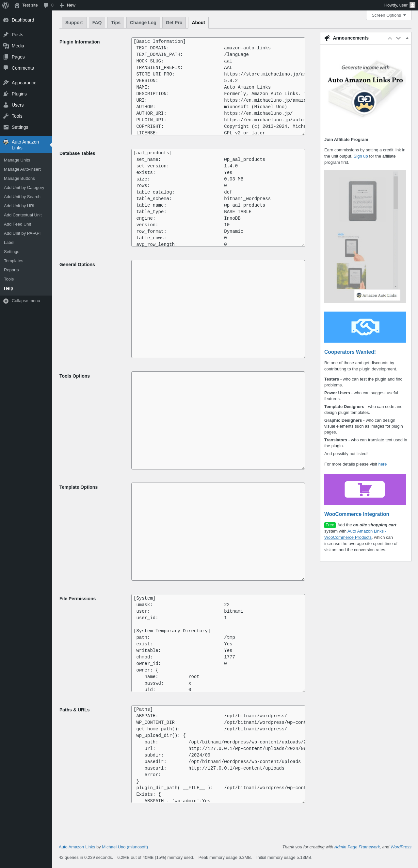The height and width of the screenshot is (868, 418).
Task: Click the Users person icon
Action: (x=6, y=105)
